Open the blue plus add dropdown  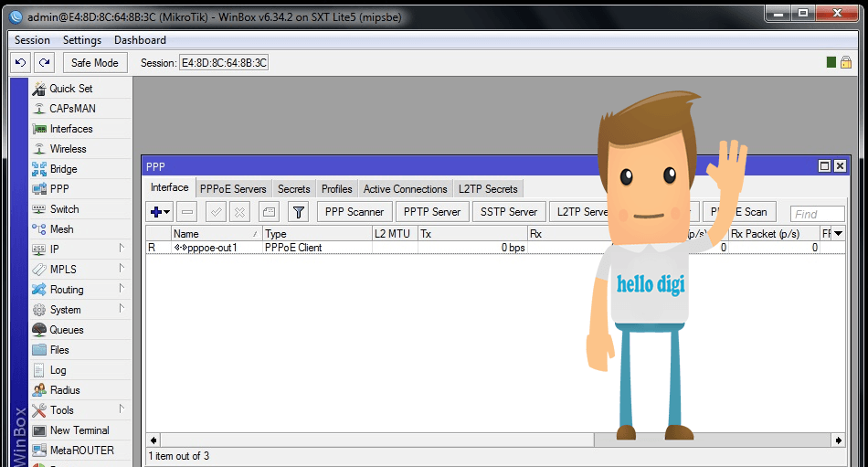click(160, 212)
